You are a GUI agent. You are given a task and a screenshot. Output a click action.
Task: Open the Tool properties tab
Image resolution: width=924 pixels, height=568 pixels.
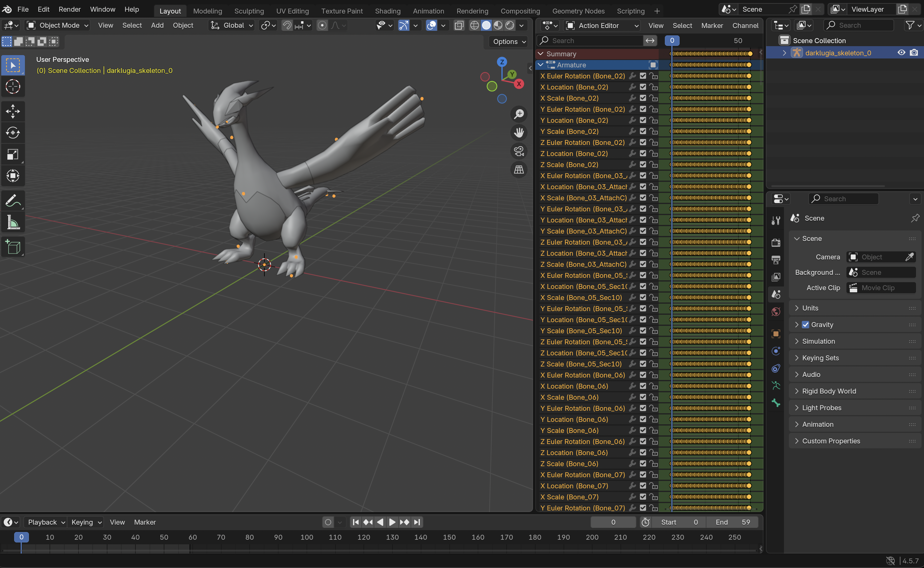pos(776,221)
